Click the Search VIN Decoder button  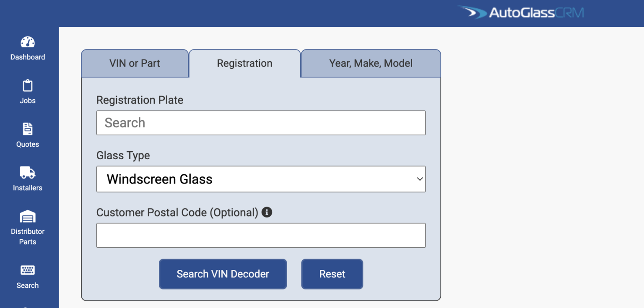[223, 274]
